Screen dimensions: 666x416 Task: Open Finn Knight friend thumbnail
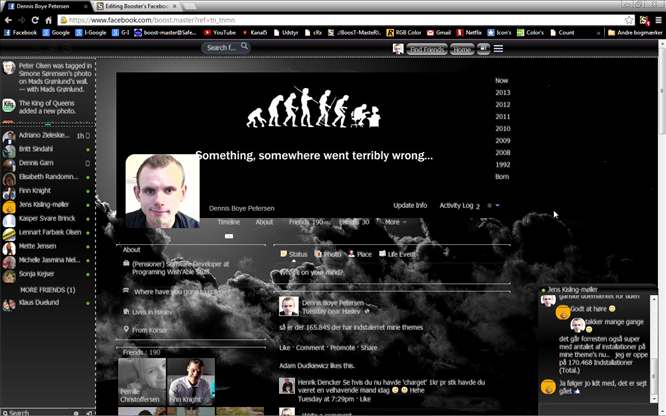(x=191, y=381)
